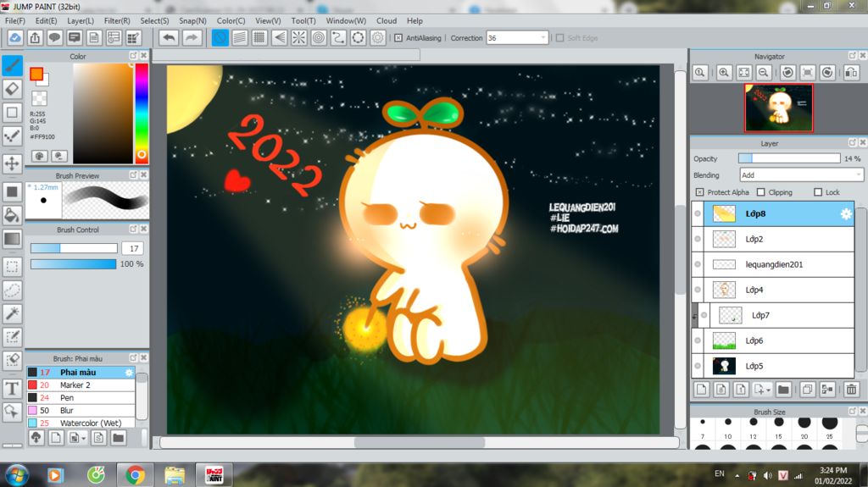Toggle AntiAliasing checkbox

(x=398, y=38)
